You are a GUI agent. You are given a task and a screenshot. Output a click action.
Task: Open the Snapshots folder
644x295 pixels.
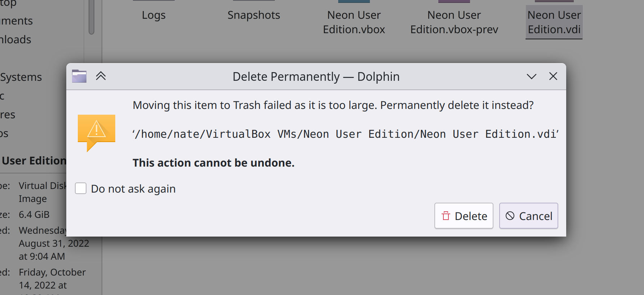pos(254,15)
